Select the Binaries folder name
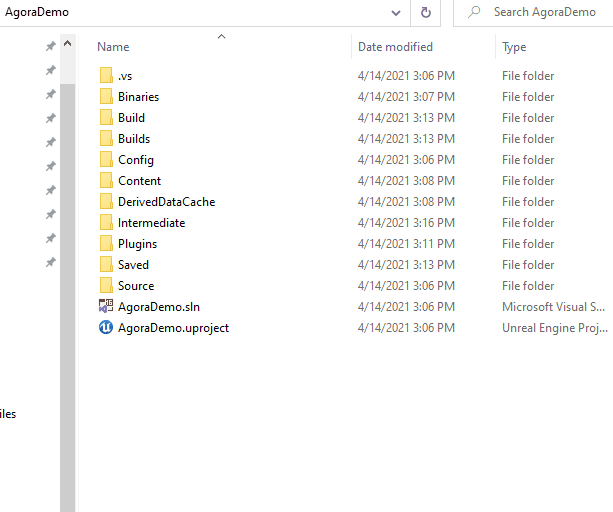Viewport: 613px width, 512px height. coord(138,97)
